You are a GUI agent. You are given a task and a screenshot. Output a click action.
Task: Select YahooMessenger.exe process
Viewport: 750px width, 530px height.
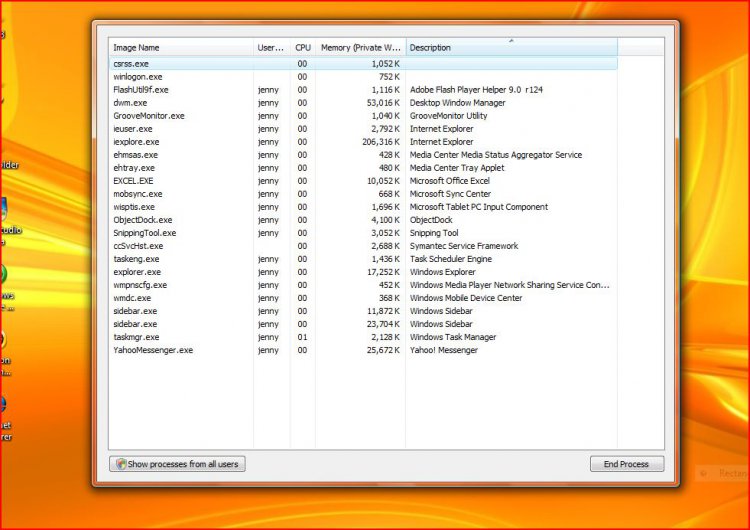363,350
